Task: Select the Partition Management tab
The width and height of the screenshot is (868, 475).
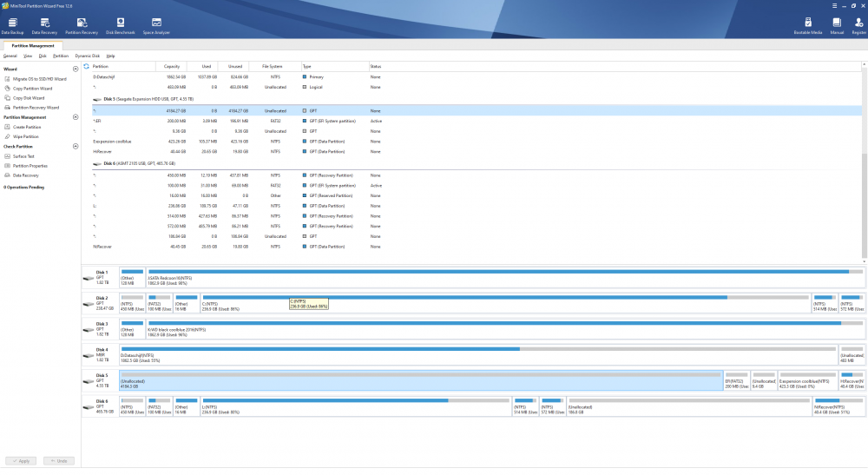Action: (x=33, y=45)
